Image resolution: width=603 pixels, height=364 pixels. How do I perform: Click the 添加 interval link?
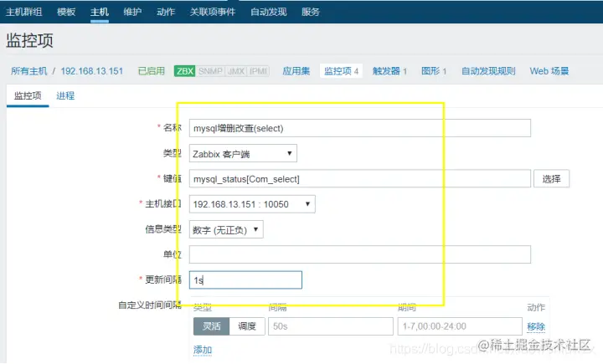203,350
